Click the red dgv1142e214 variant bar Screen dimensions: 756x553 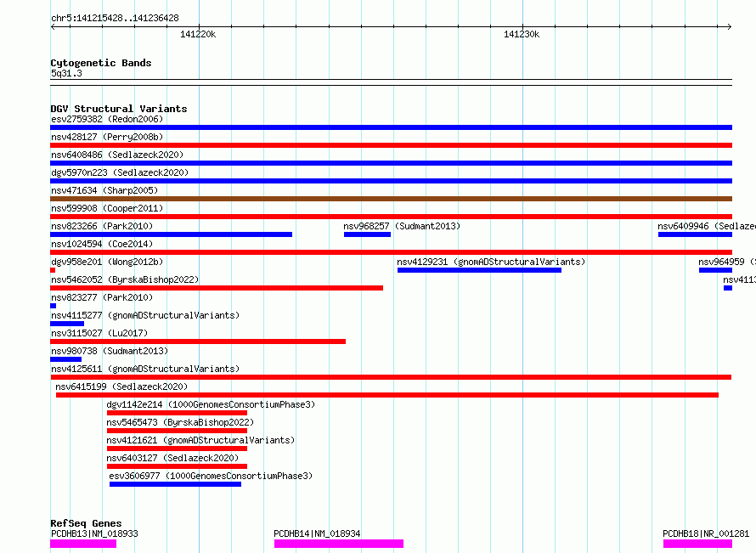[x=177, y=413]
